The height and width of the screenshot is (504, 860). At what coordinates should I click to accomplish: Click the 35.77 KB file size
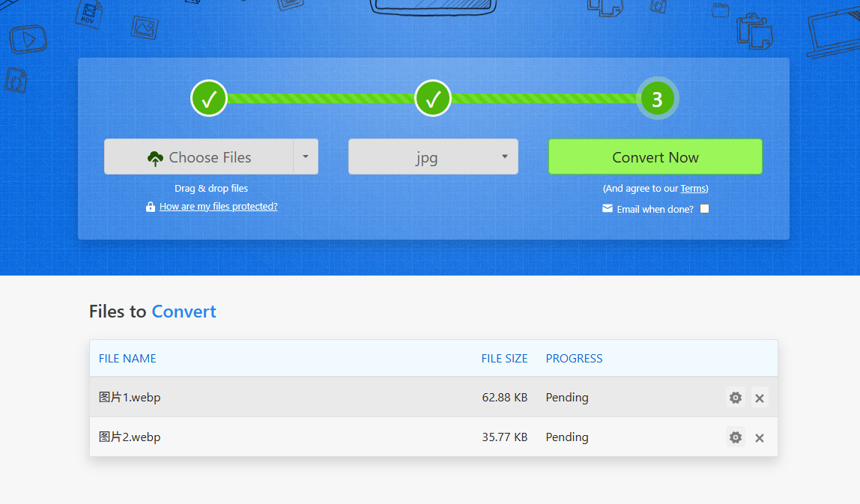(505, 437)
